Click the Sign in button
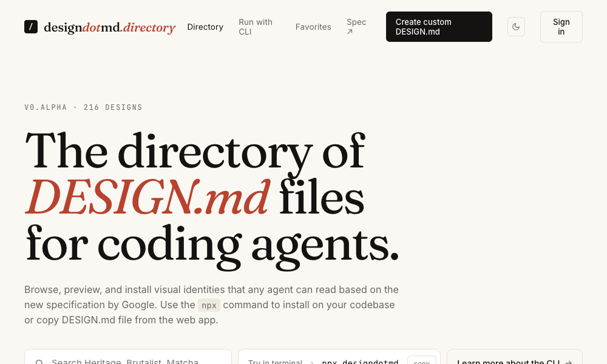 561,27
